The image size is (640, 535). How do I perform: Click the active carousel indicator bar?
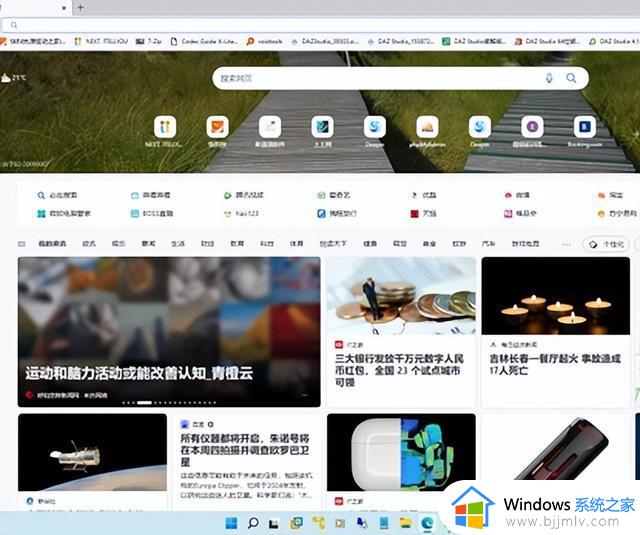click(x=144, y=403)
